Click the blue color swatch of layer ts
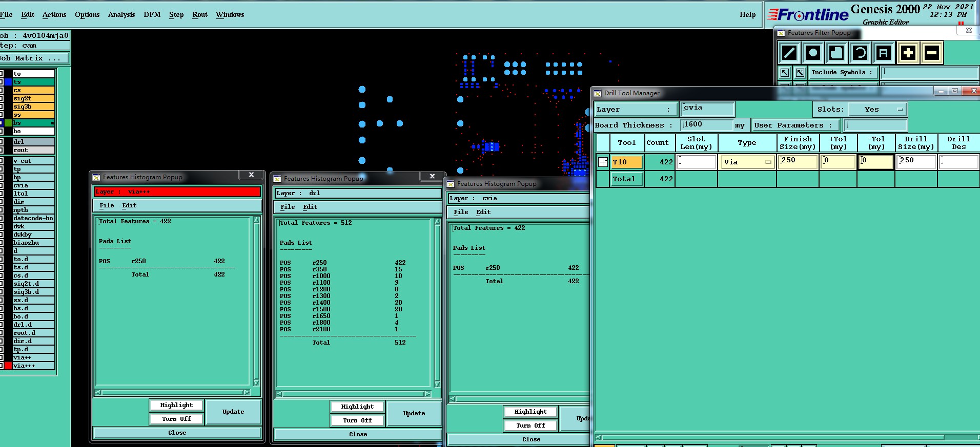Viewport: 980px width, 447px height. tap(8, 82)
